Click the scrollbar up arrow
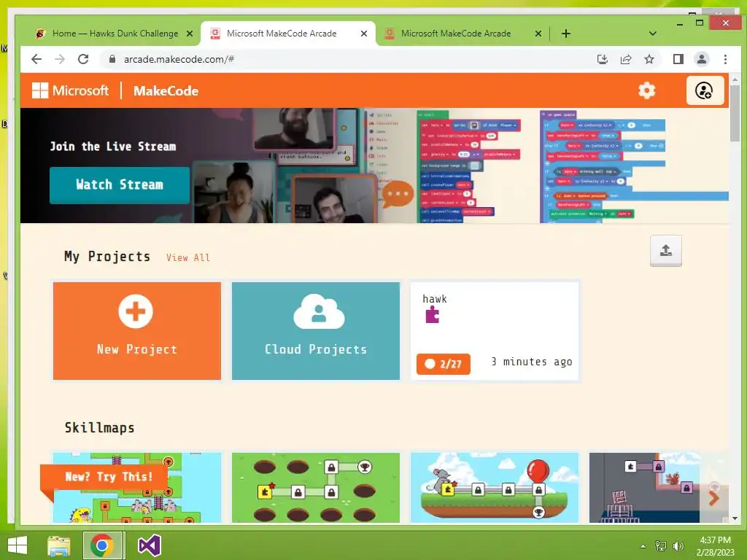The width and height of the screenshot is (747, 560). (x=735, y=79)
